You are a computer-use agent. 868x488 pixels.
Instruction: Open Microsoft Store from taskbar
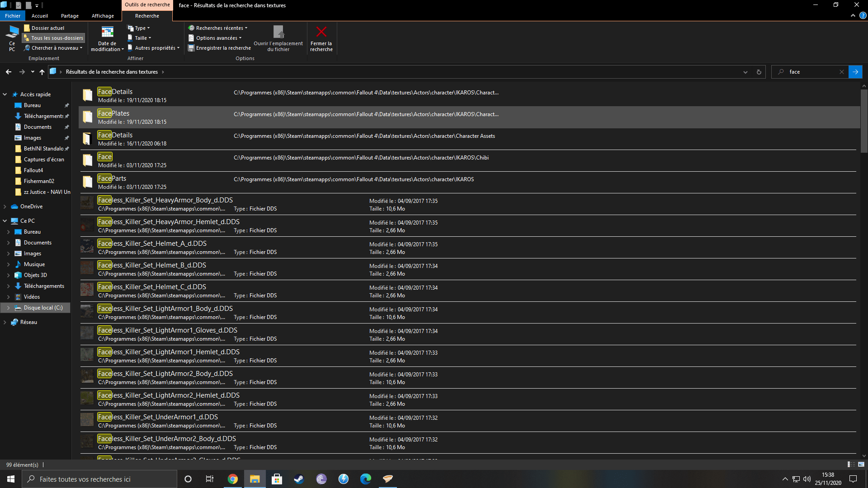pos(277,479)
